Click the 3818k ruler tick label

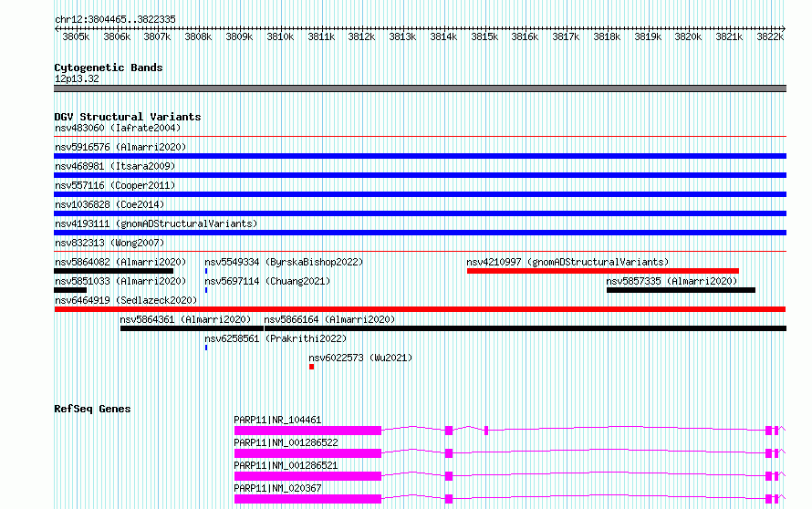pos(607,37)
